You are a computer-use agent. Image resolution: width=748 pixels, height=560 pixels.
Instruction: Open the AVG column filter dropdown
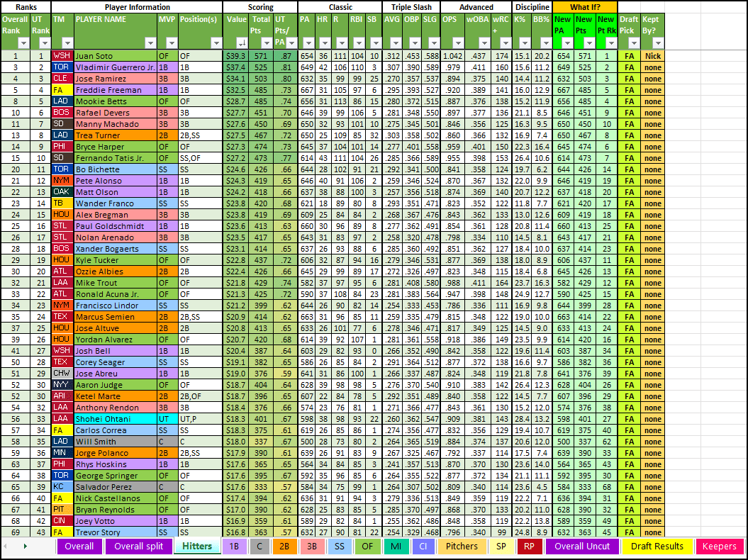coord(396,43)
